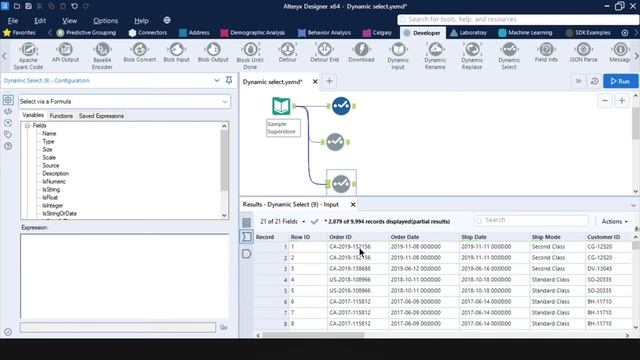Open the workflow history icon near Run

pos(594,81)
